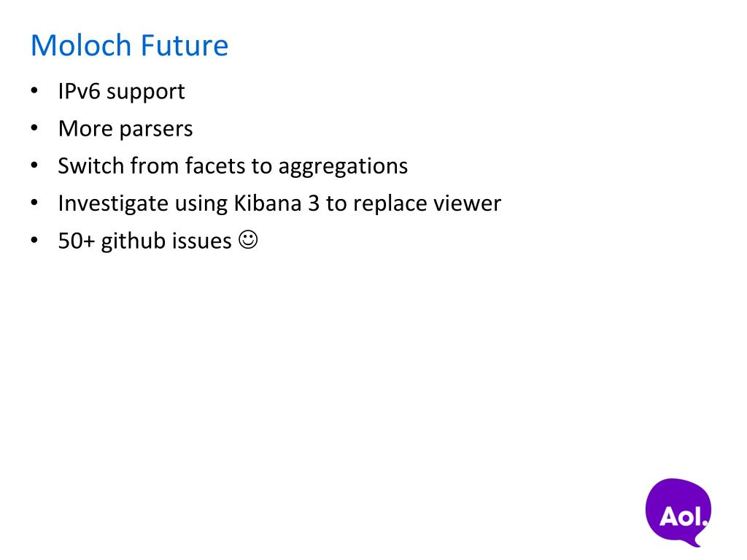
Task: Click the IPv6 support bullet text
Action: [x=121, y=92]
